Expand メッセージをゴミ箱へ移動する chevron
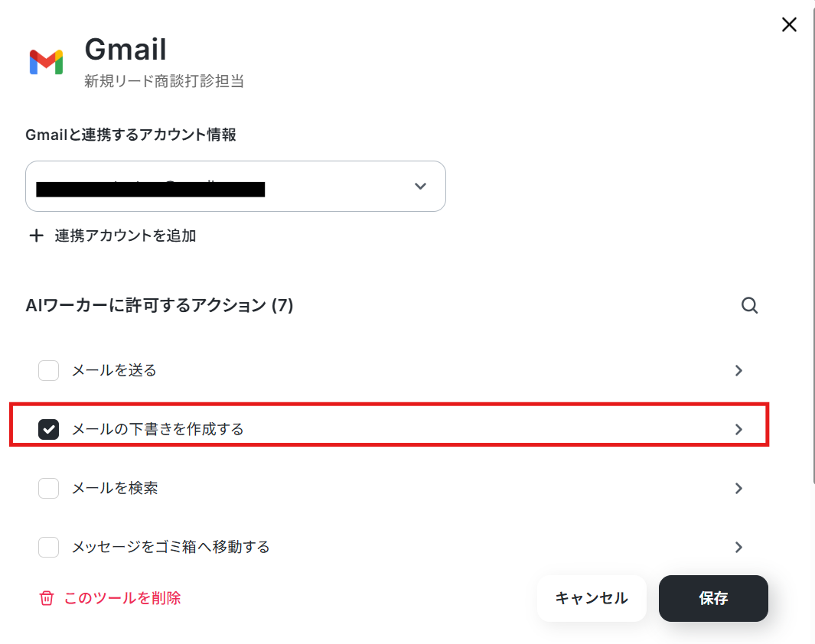 [738, 548]
